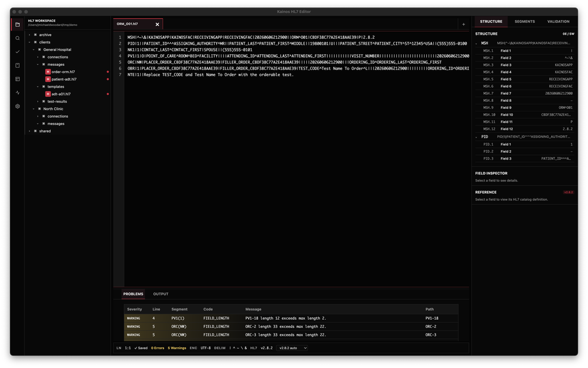Click the folder icon beside archive
Screen dimensions: 588x368
[36, 35]
